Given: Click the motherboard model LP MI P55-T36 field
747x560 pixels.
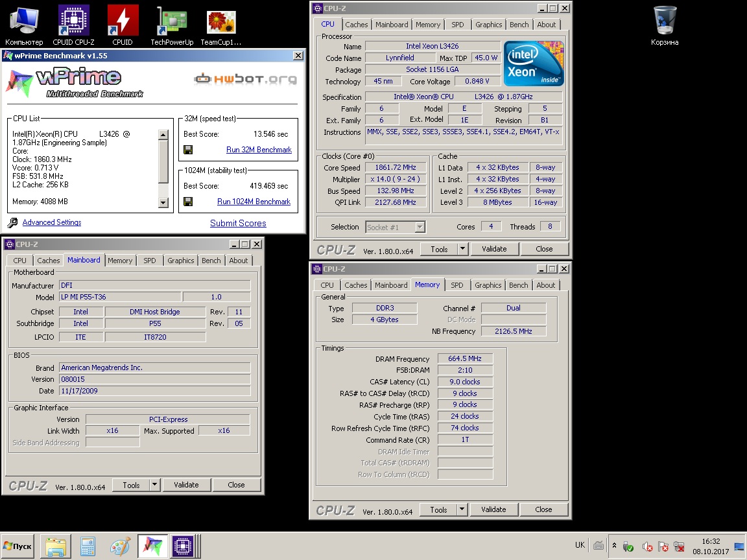Looking at the screenshot, I should point(120,297).
